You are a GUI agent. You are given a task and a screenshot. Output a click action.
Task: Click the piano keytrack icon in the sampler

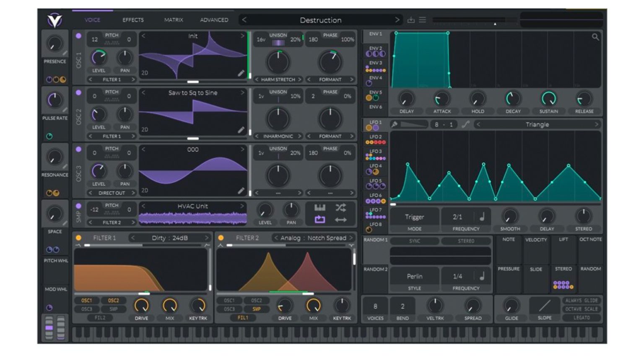click(x=319, y=207)
